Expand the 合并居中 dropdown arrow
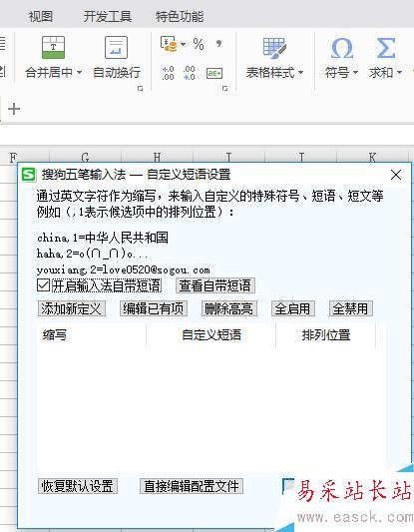414x532 pixels. click(80, 72)
